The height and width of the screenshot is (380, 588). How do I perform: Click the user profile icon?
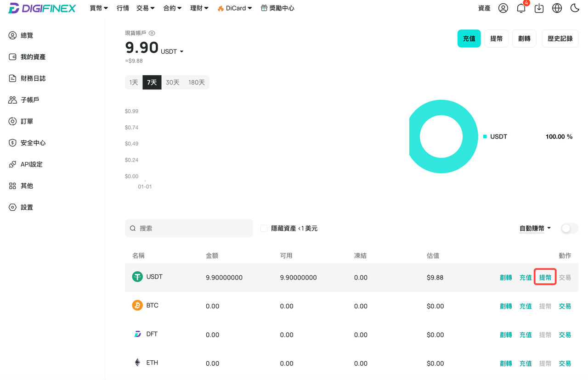point(503,8)
